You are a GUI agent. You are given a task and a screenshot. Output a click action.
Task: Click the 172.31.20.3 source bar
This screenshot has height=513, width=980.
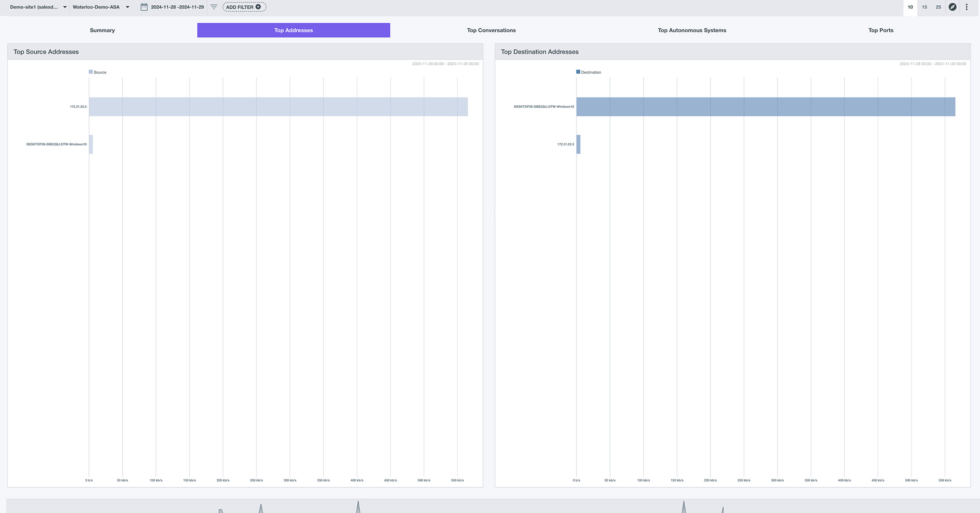tap(278, 107)
